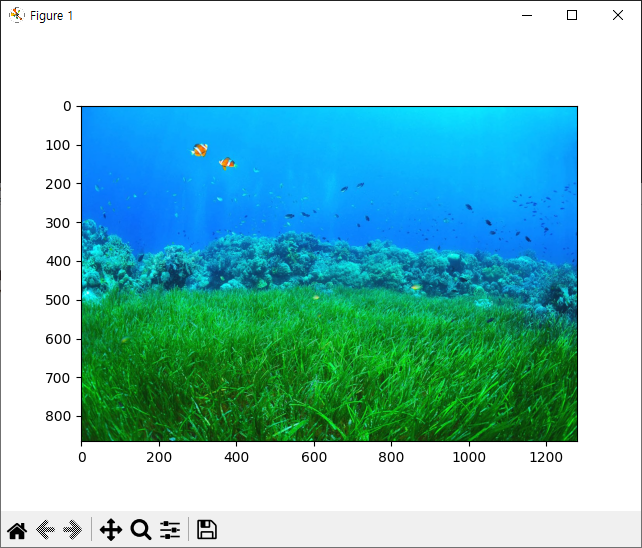
Task: Activate the Pan axes cross-arrows tool
Action: pyautogui.click(x=111, y=530)
